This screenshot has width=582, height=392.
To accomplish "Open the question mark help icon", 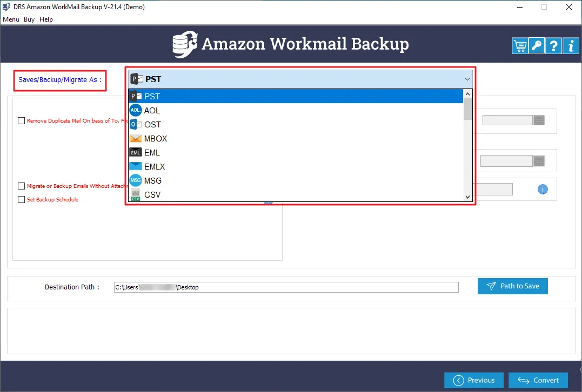I will point(553,46).
